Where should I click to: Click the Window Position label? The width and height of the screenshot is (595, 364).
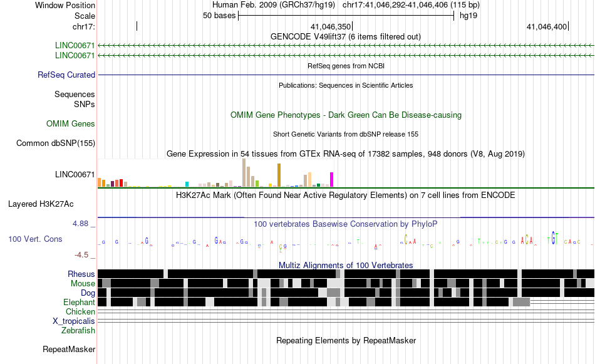pos(65,5)
